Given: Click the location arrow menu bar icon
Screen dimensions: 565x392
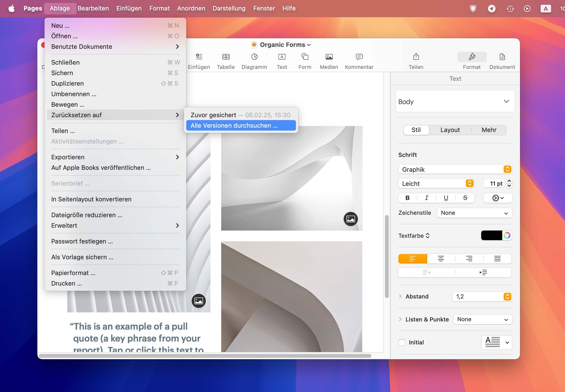Looking at the screenshot, I should point(492,9).
